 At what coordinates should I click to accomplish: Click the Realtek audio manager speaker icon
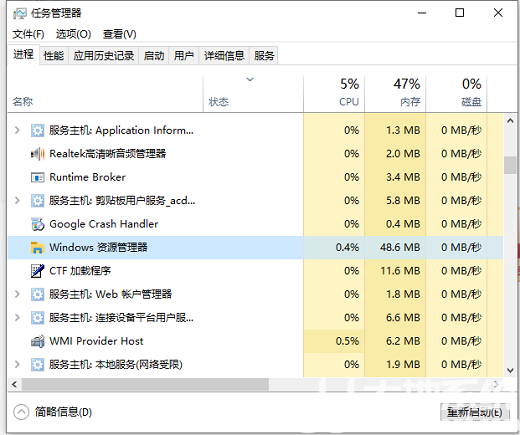click(x=37, y=154)
